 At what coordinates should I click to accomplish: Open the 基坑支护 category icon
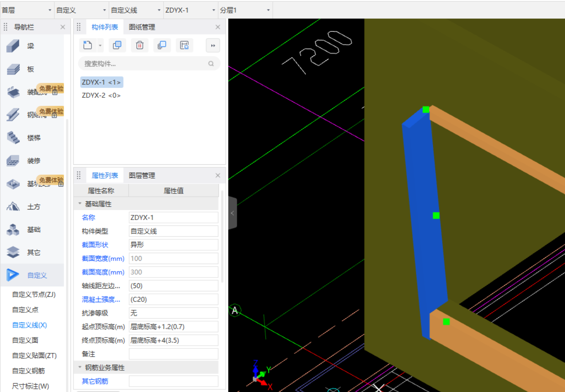(13, 184)
